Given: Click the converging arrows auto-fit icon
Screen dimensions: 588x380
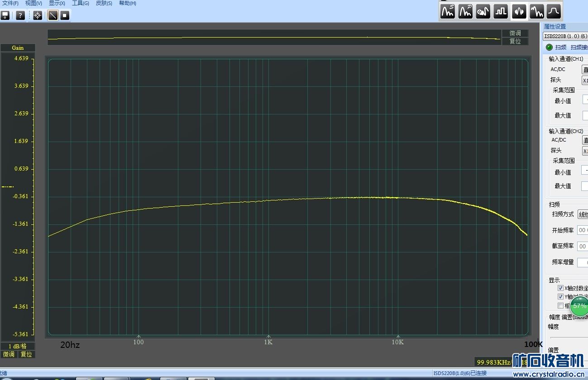Looking at the screenshot, I should point(38,15).
